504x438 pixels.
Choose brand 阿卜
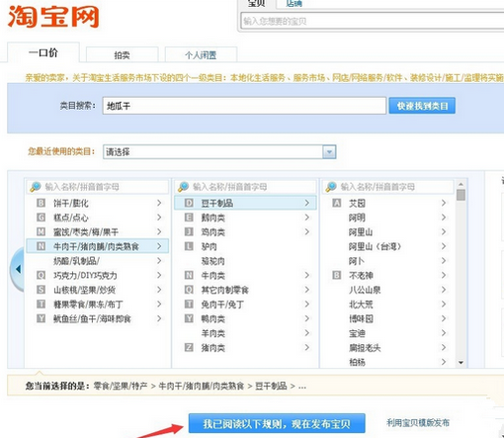(x=388, y=261)
